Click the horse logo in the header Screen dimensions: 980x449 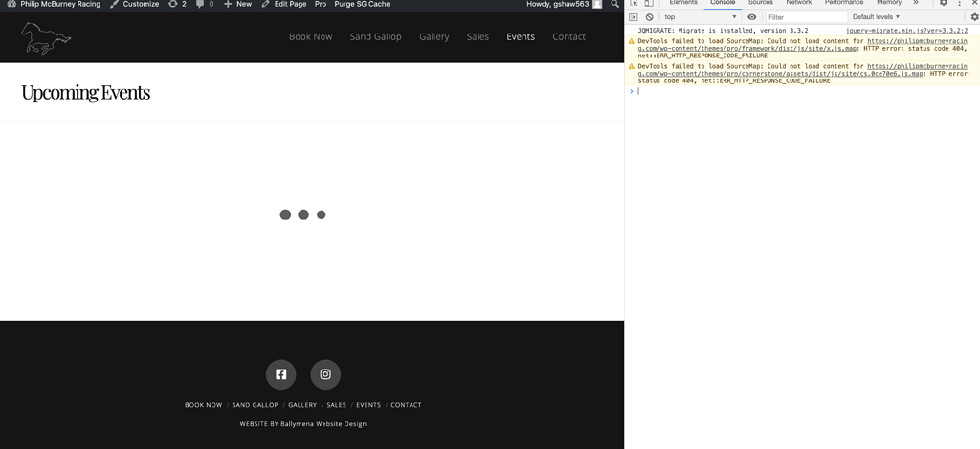pos(46,37)
